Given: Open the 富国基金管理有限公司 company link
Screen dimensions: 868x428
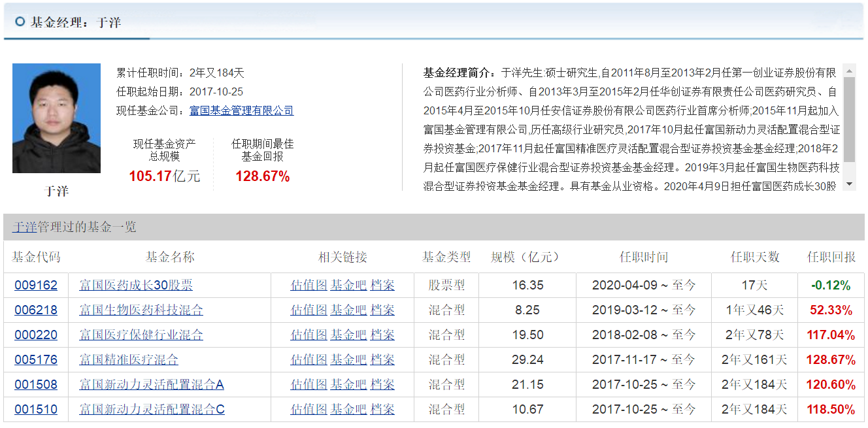Looking at the screenshot, I should pos(241,110).
